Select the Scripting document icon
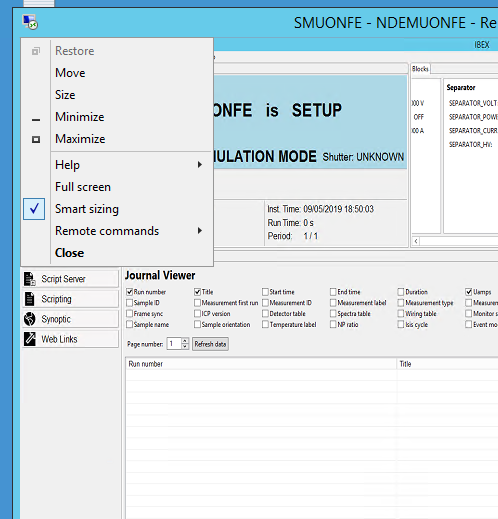498x519 pixels. click(30, 299)
